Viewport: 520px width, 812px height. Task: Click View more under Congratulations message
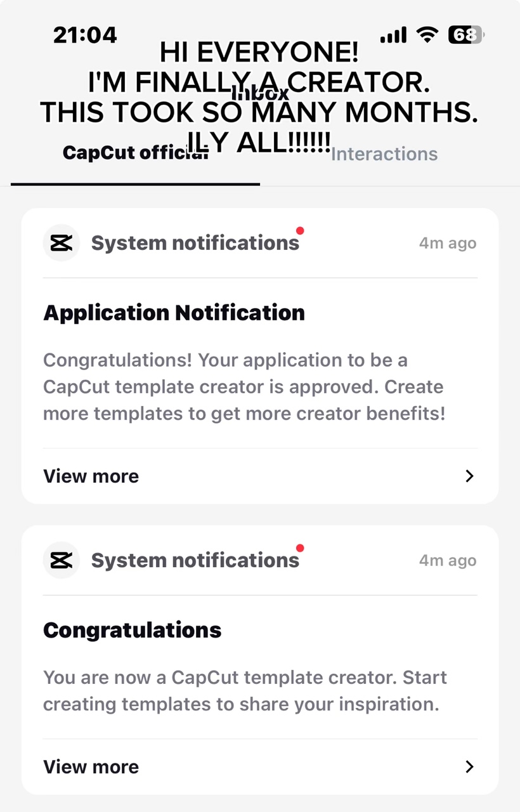pos(91,767)
